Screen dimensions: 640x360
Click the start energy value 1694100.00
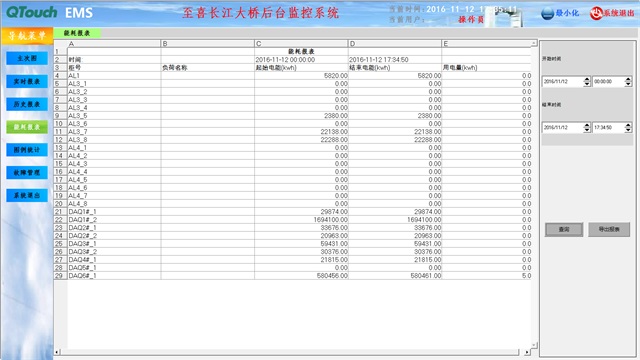coord(301,220)
